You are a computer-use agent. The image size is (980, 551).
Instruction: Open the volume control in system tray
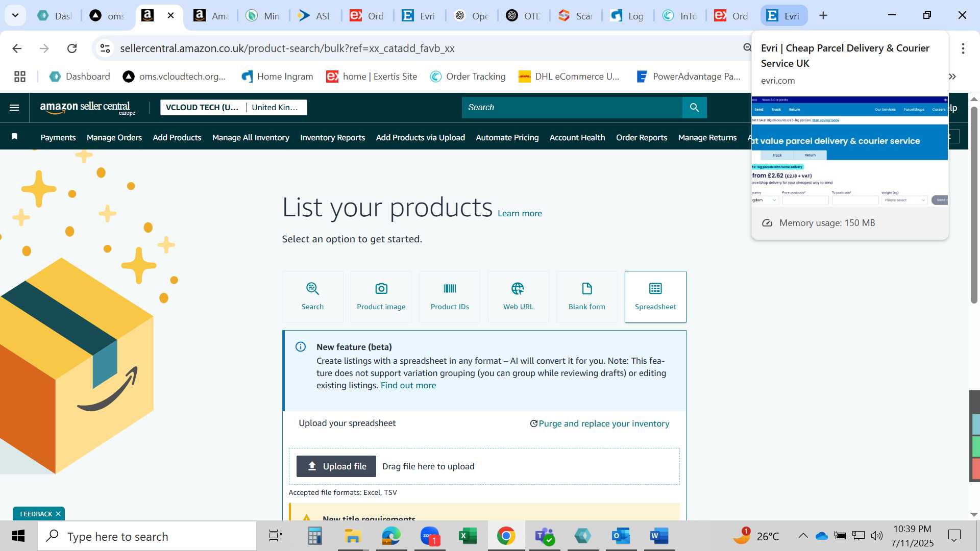[x=877, y=536]
